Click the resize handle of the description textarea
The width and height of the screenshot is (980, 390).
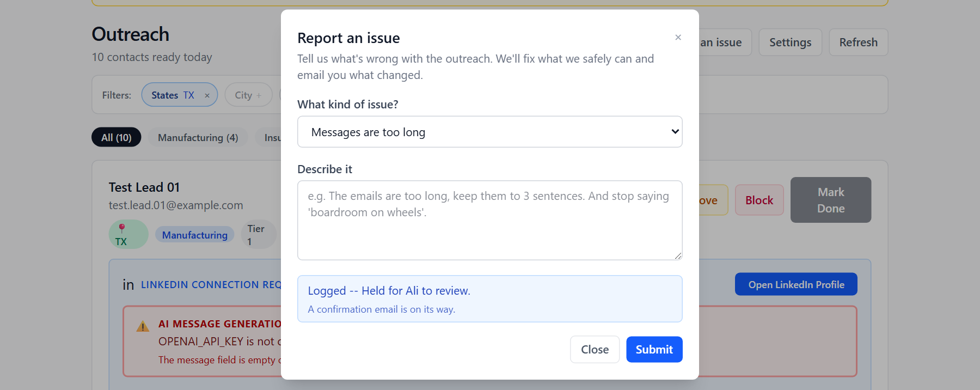click(x=678, y=255)
